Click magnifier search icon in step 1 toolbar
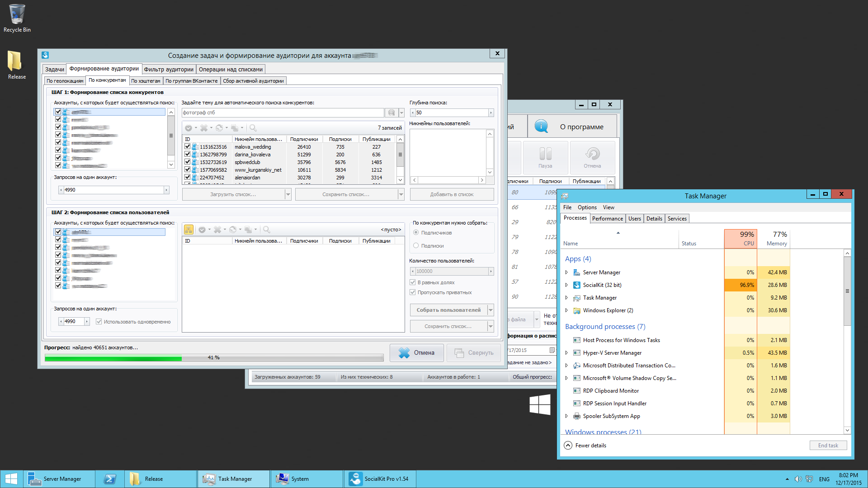868x488 pixels. click(x=253, y=128)
